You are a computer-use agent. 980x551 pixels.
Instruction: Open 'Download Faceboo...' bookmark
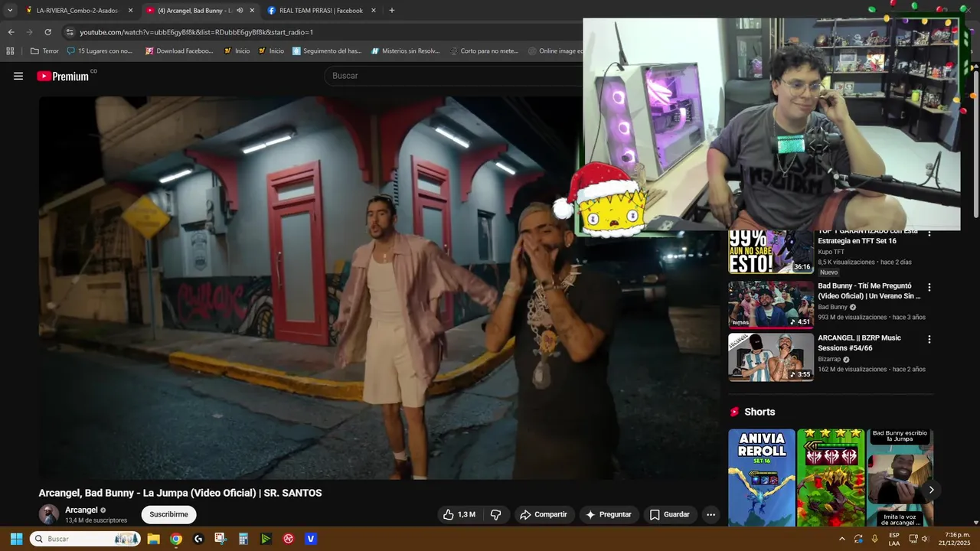(x=179, y=51)
